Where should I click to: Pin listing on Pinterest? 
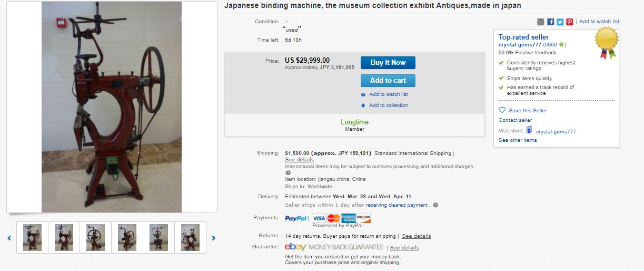(x=569, y=22)
